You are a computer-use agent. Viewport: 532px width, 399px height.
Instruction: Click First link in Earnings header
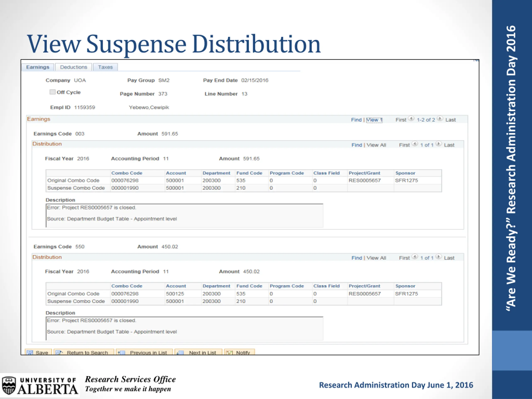[x=401, y=120]
